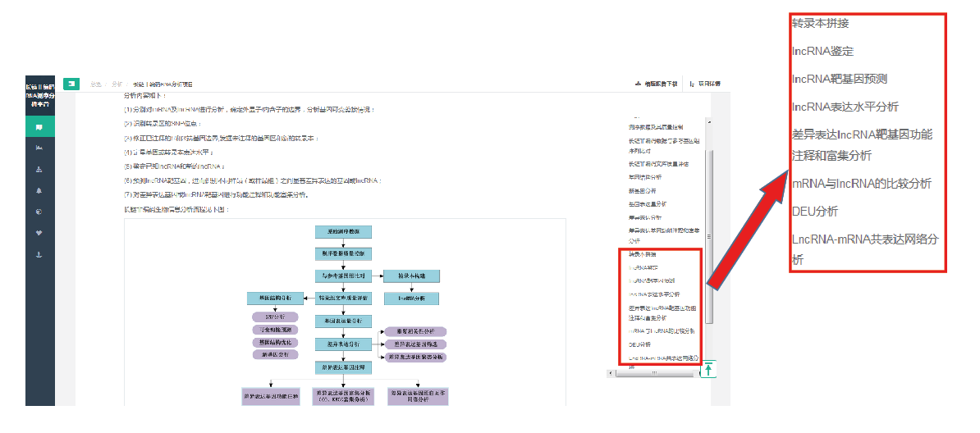Select DEU分析 in the enlarged callout list
The height and width of the screenshot is (433, 980).
(x=814, y=211)
